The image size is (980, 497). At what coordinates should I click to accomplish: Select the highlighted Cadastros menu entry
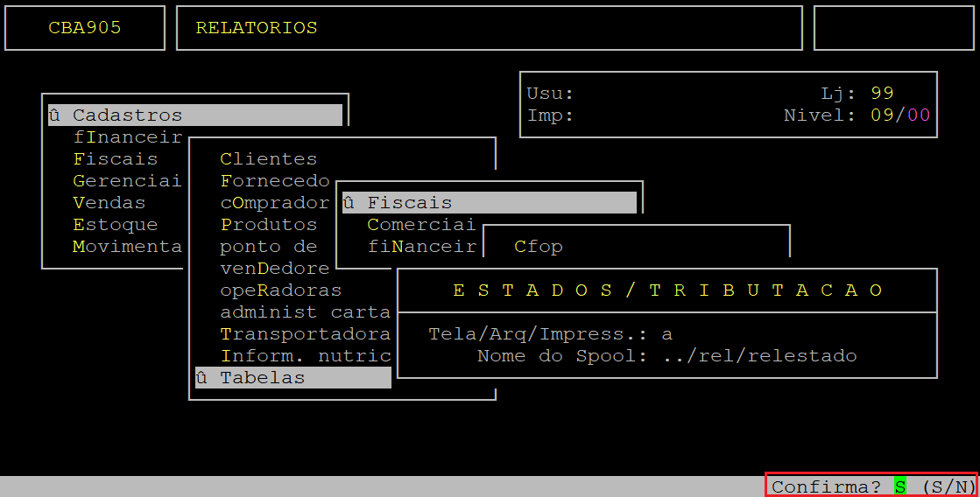[195, 115]
